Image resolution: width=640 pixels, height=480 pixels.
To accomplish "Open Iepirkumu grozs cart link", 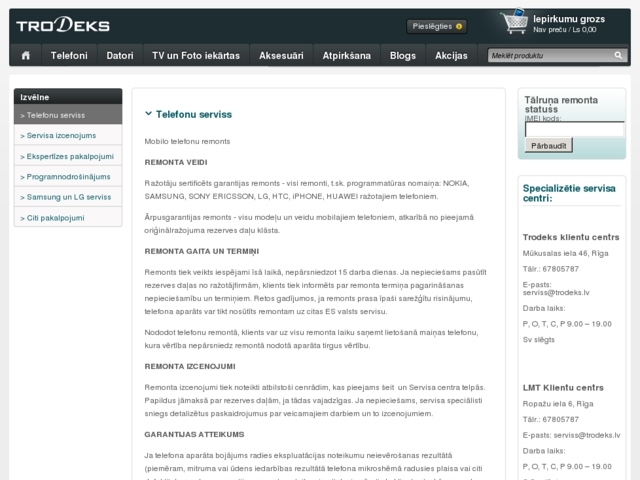I will (569, 19).
